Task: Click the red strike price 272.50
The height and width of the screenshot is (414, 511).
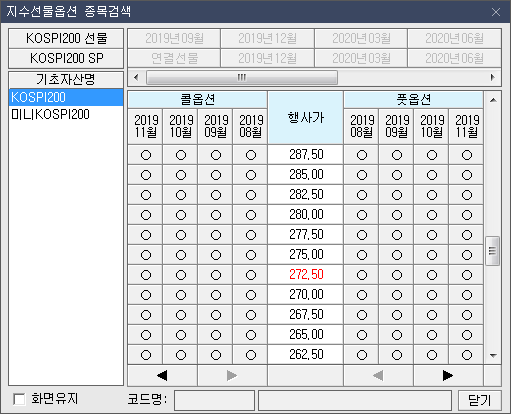Action: pos(306,275)
